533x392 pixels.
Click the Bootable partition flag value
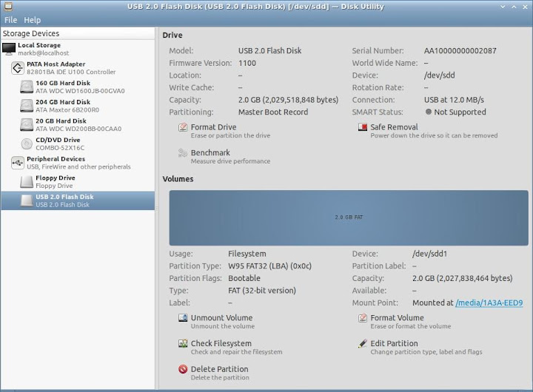(x=244, y=278)
